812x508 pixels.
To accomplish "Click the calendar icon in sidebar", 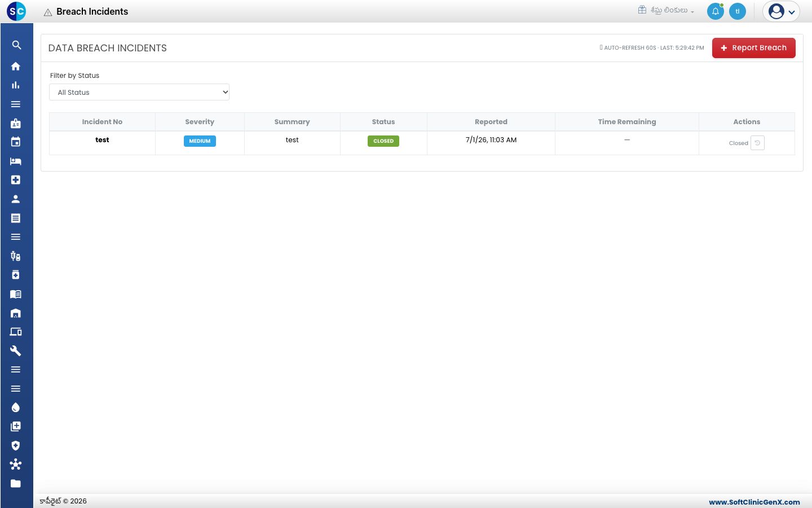I will pyautogui.click(x=16, y=142).
